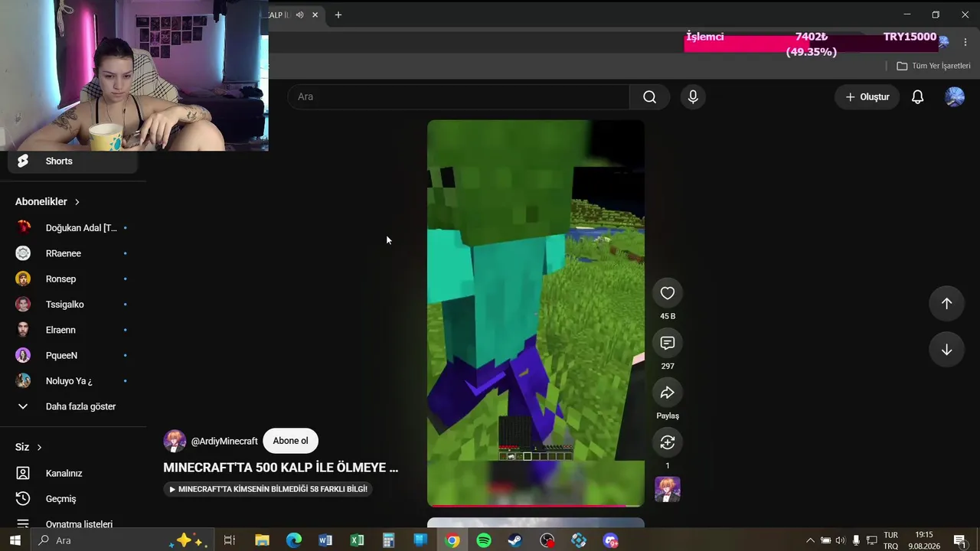Seek using the Short's red progress bar
980x551 pixels.
click(x=535, y=505)
